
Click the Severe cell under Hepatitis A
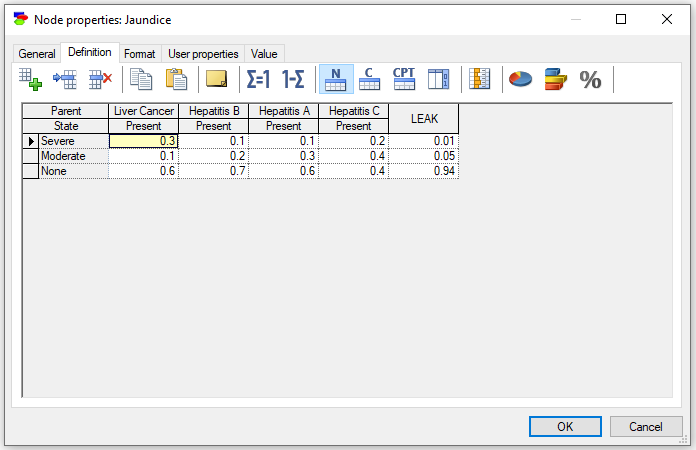(284, 141)
